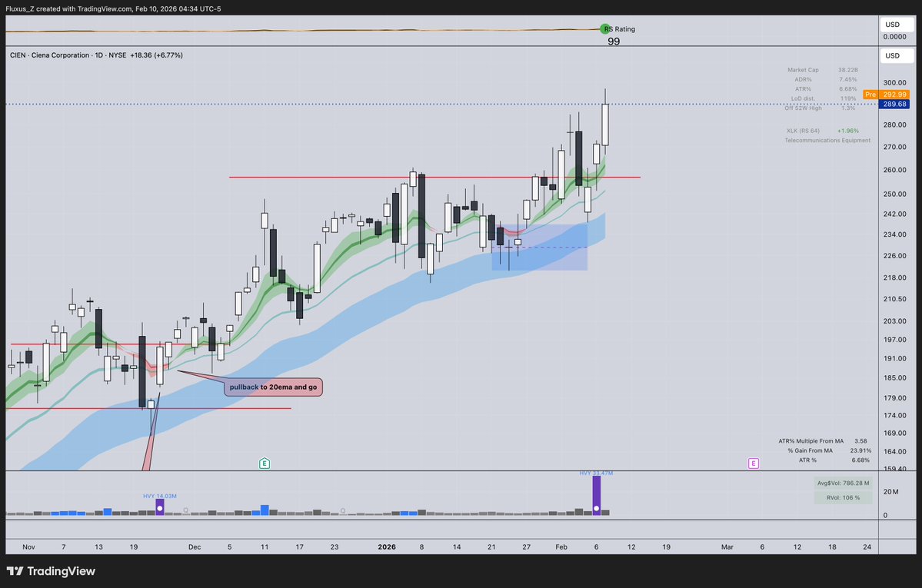Viewport: 922px width, 588px height.
Task: Click the purple upcoming earnings E marker
Action: [x=754, y=463]
